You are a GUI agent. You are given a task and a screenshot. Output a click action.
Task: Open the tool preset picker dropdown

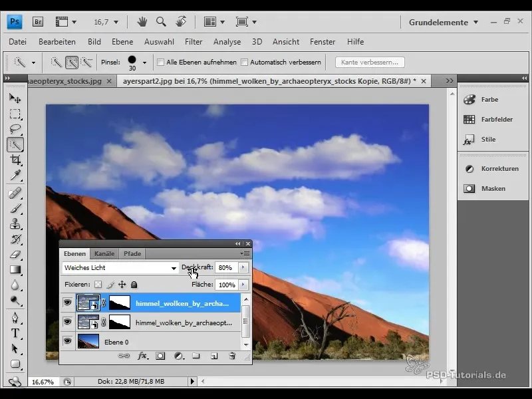click(33, 63)
